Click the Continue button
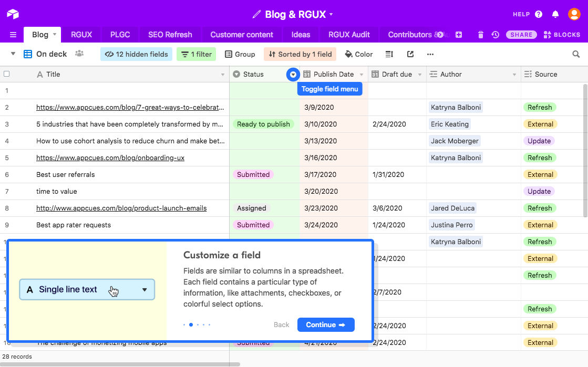Screen dimensions: 588x367 pyautogui.click(x=326, y=324)
